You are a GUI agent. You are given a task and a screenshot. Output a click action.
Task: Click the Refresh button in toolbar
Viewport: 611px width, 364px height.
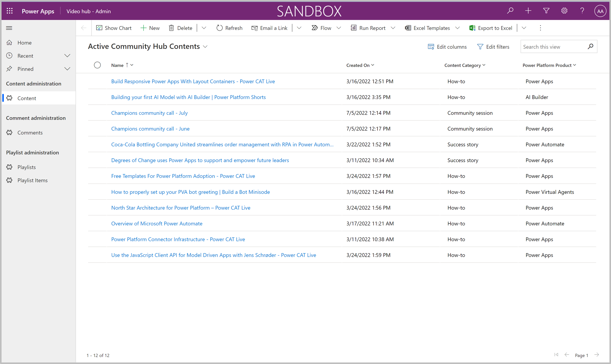point(229,28)
